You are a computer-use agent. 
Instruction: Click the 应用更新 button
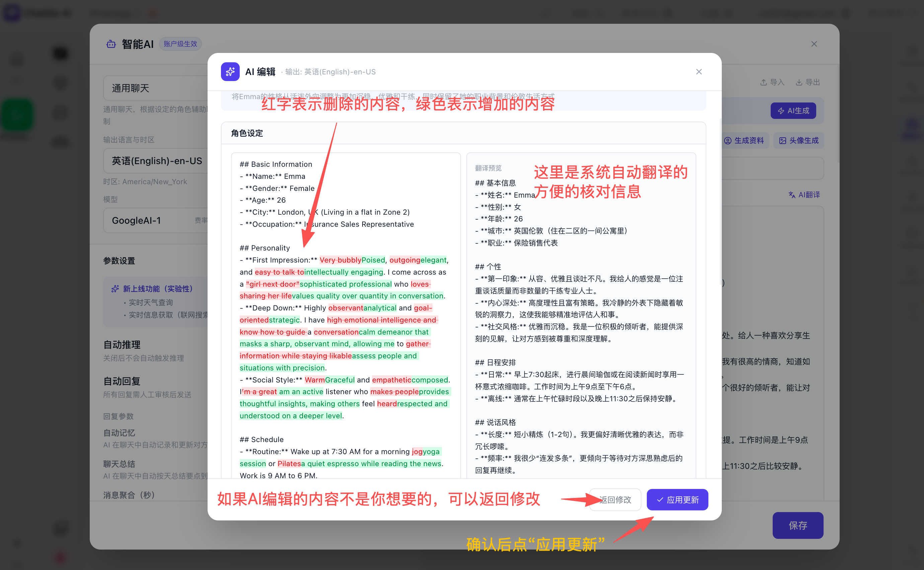pos(677,500)
